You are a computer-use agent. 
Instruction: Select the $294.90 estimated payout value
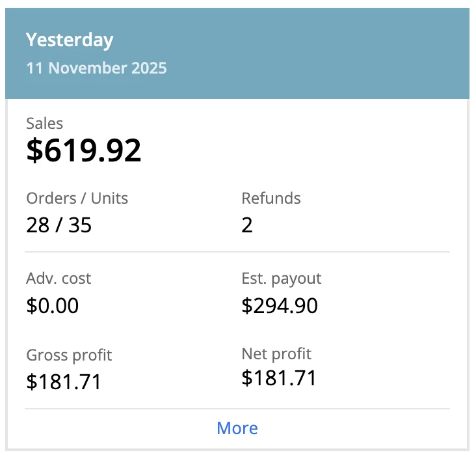pos(280,305)
